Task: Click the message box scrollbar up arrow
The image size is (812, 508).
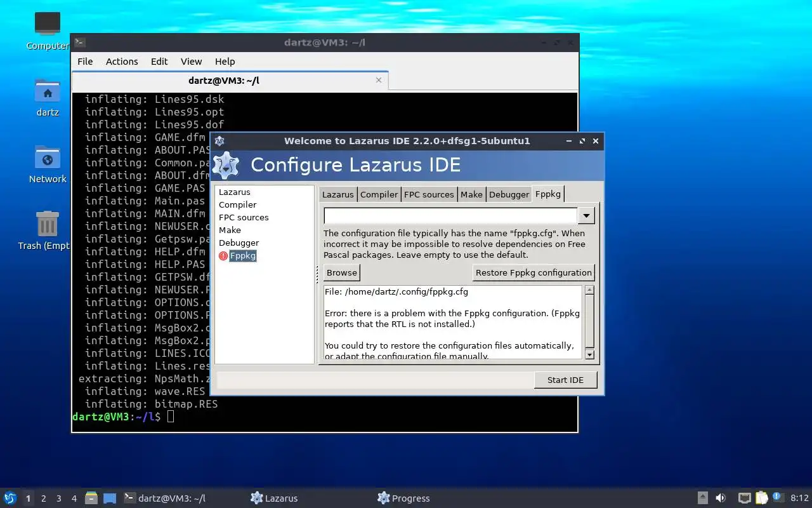Action: tap(589, 290)
